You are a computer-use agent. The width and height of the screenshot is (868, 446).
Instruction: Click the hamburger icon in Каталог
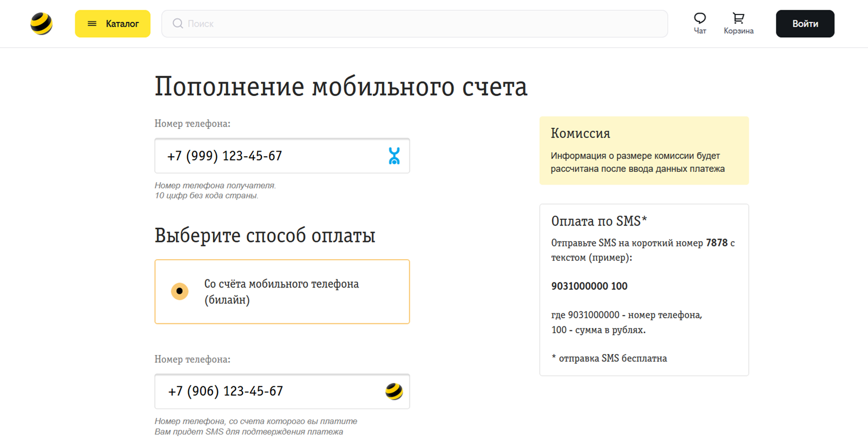pos(92,24)
